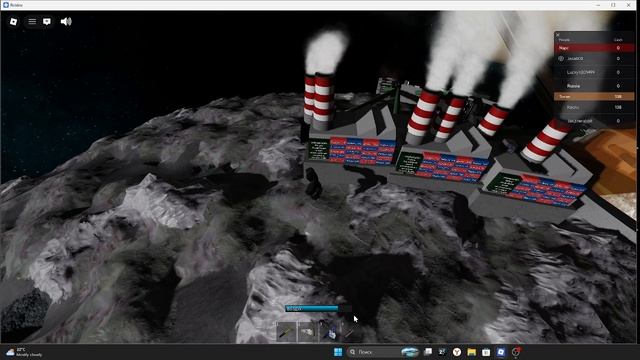Open the Task View taskbar icon
The height and width of the screenshot is (360, 640).
(x=428, y=352)
